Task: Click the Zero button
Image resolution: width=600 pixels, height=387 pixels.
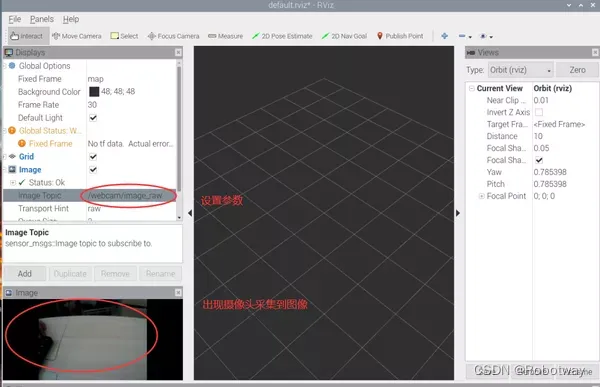Action: click(577, 70)
